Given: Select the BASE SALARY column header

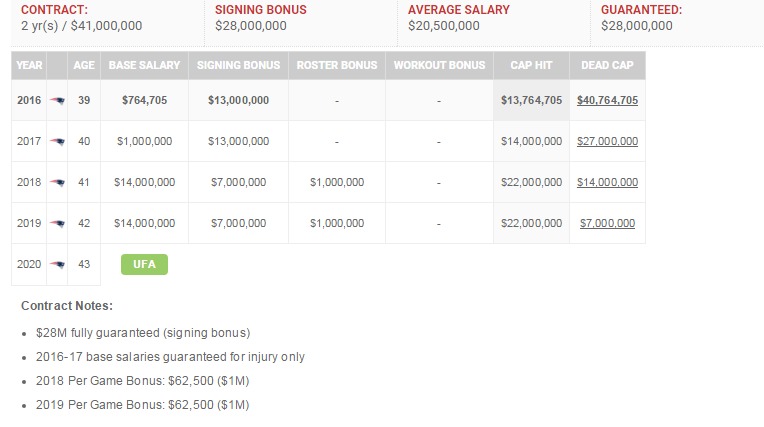Looking at the screenshot, I should pos(146,66).
